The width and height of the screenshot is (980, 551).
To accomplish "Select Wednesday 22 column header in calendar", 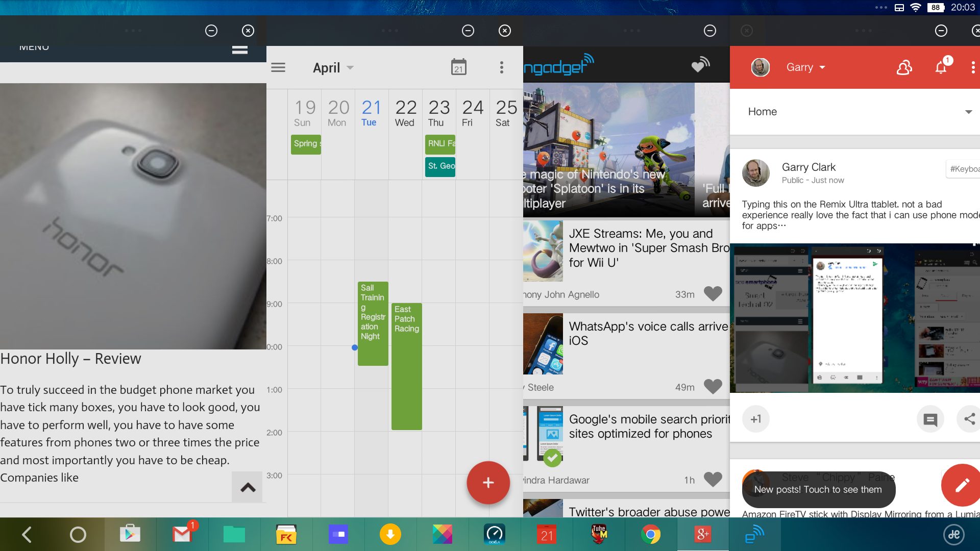I will [x=405, y=113].
